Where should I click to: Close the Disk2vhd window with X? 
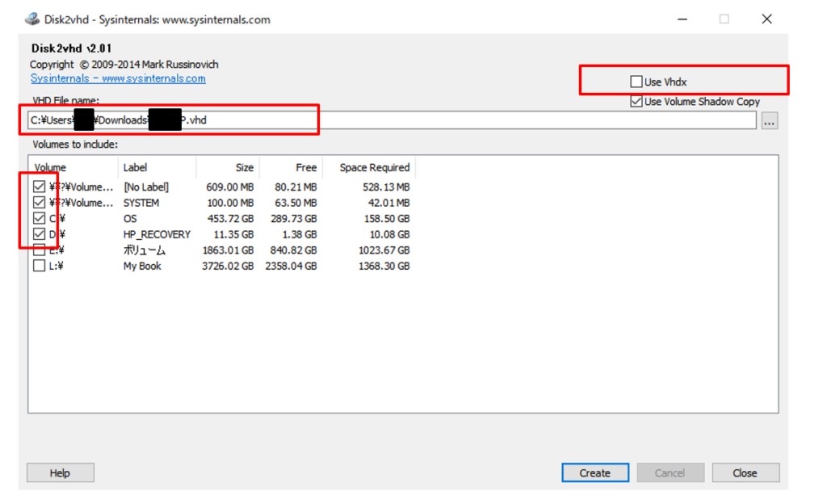767,19
